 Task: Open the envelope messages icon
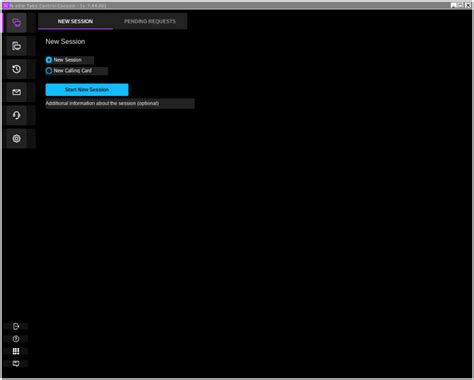pyautogui.click(x=16, y=92)
